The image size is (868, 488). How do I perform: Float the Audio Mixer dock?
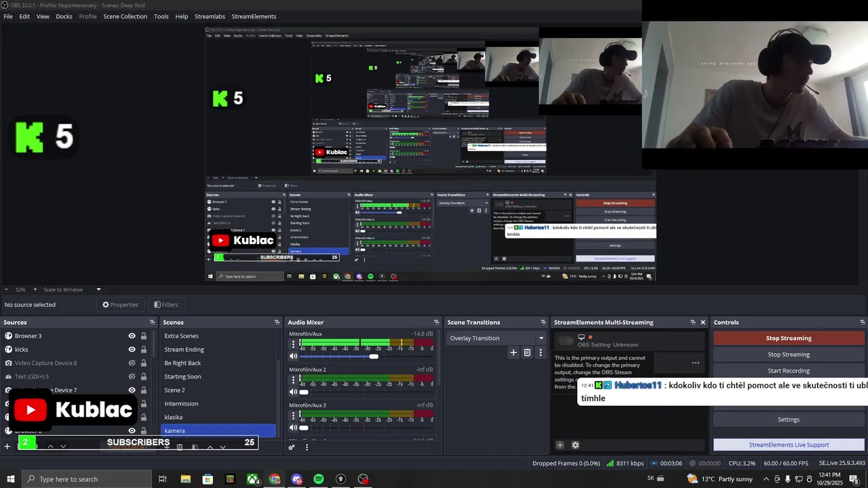pos(436,322)
